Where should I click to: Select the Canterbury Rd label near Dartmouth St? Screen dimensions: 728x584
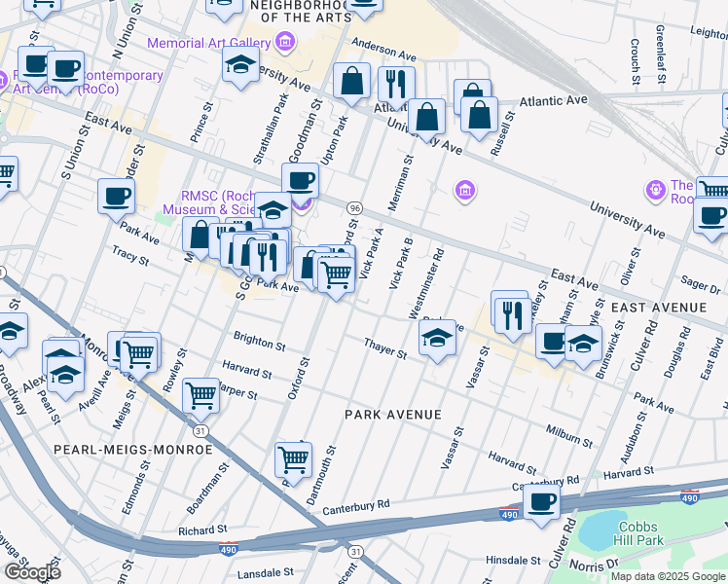[356, 507]
